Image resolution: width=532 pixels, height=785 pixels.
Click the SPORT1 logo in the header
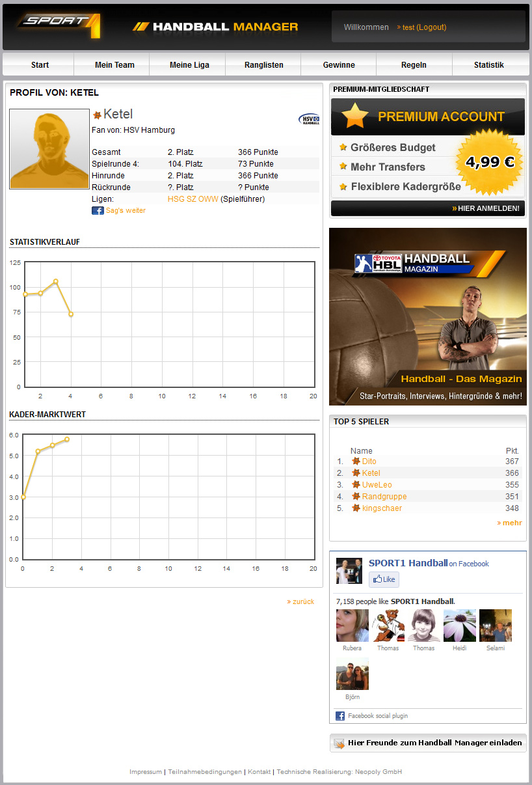[59, 26]
